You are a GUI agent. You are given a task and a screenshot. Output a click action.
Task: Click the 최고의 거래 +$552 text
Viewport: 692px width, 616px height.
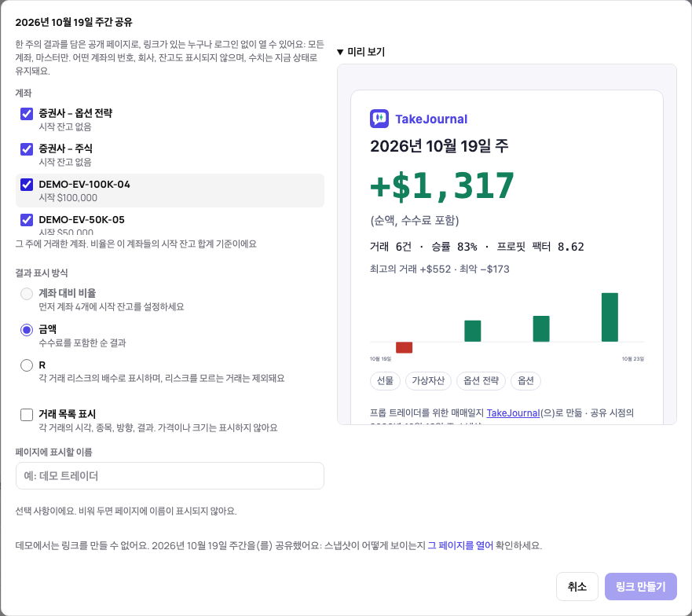point(411,269)
